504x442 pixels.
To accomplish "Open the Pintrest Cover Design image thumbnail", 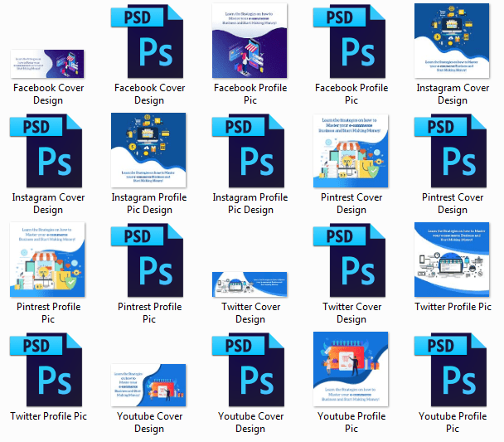I will coord(351,151).
